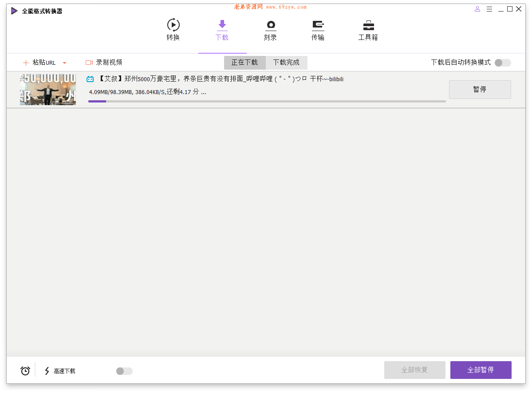The width and height of the screenshot is (532, 394).
Task: Toggle the 高速下载 switch
Action: coord(124,371)
